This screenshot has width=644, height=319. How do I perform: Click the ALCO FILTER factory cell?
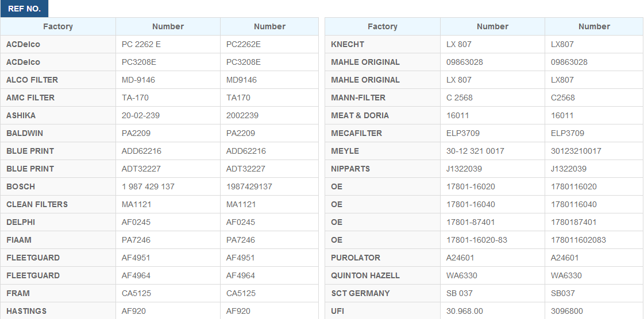58,80
